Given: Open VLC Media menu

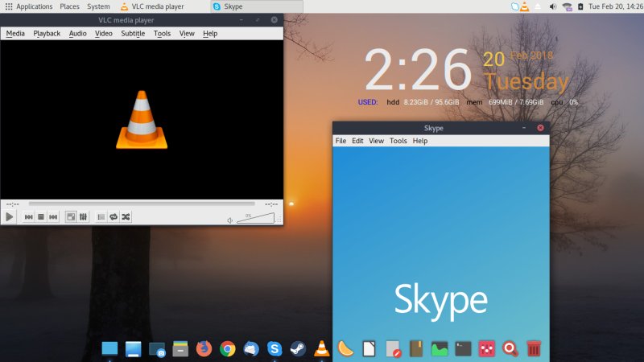Looking at the screenshot, I should (x=15, y=33).
